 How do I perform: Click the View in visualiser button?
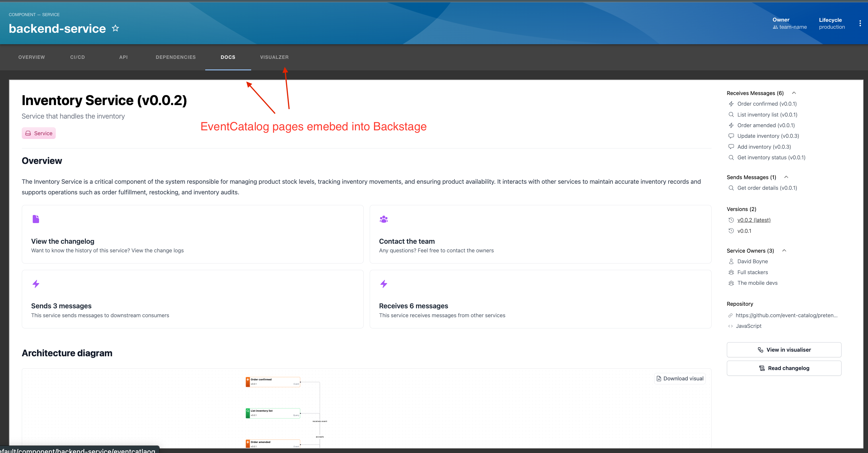point(784,350)
